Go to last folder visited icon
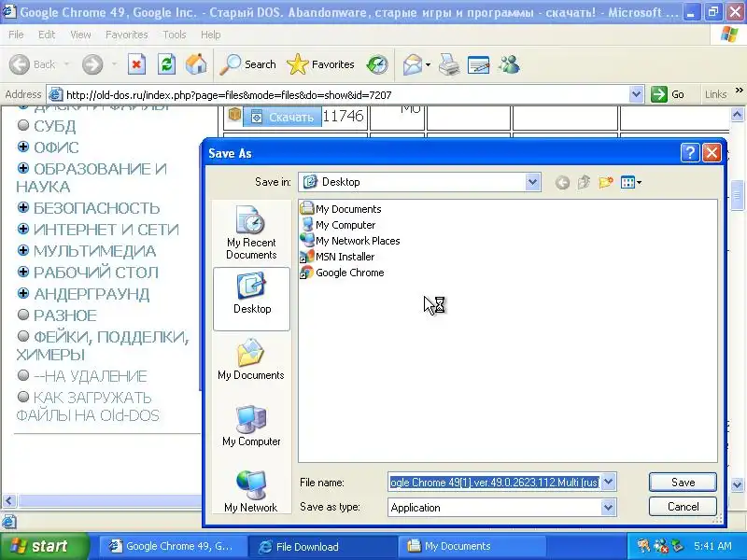 [563, 182]
